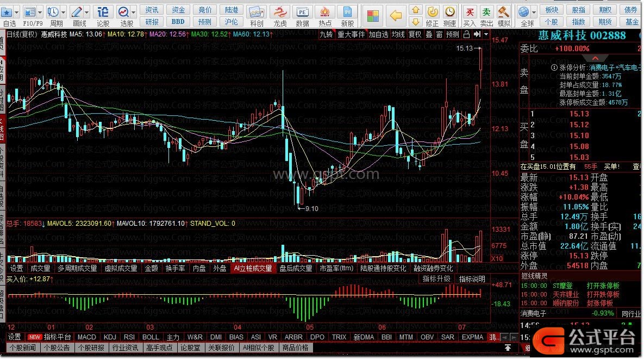Open the 新股 IPO icon
This screenshot has width=644, height=359.
(347, 12)
